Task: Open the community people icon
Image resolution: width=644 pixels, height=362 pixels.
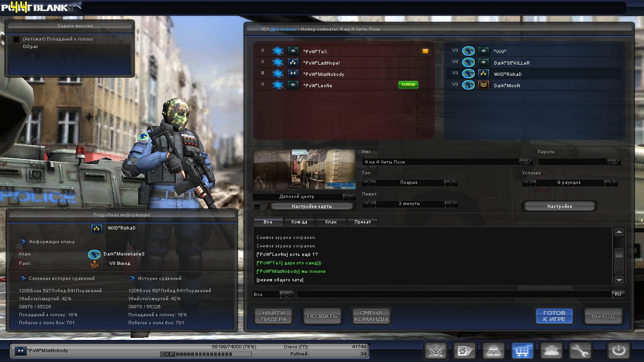Action: [x=551, y=351]
